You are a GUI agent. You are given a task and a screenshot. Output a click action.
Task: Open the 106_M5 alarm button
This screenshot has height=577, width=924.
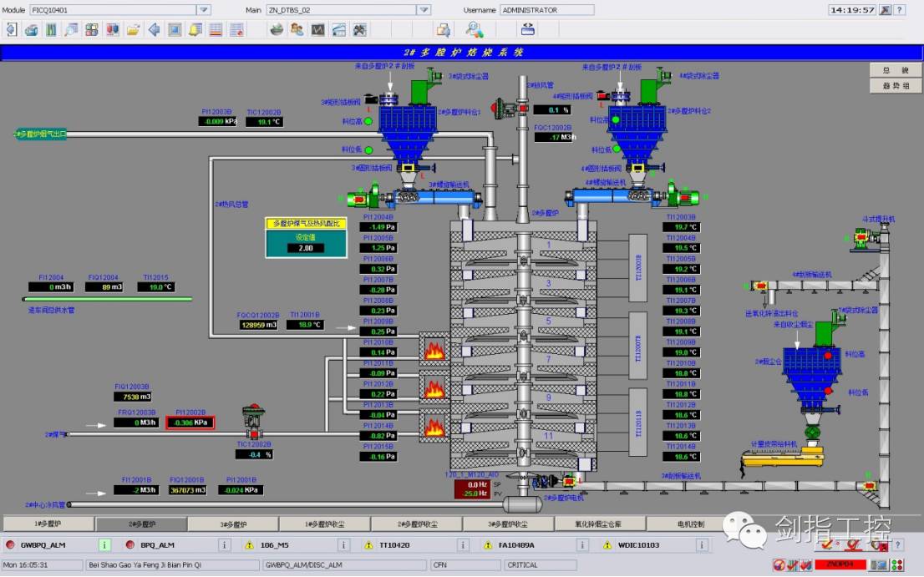(289, 545)
